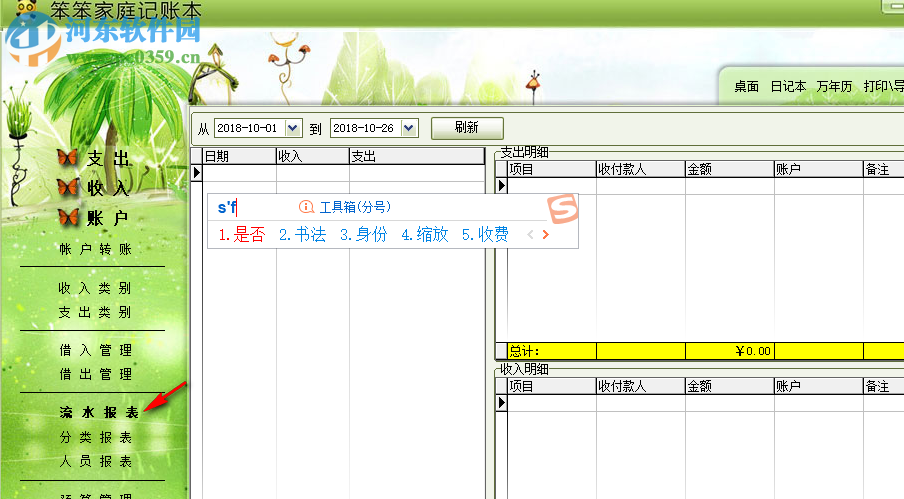904x499 pixels.
Task: Open 流水报表 running report
Action: click(99, 412)
